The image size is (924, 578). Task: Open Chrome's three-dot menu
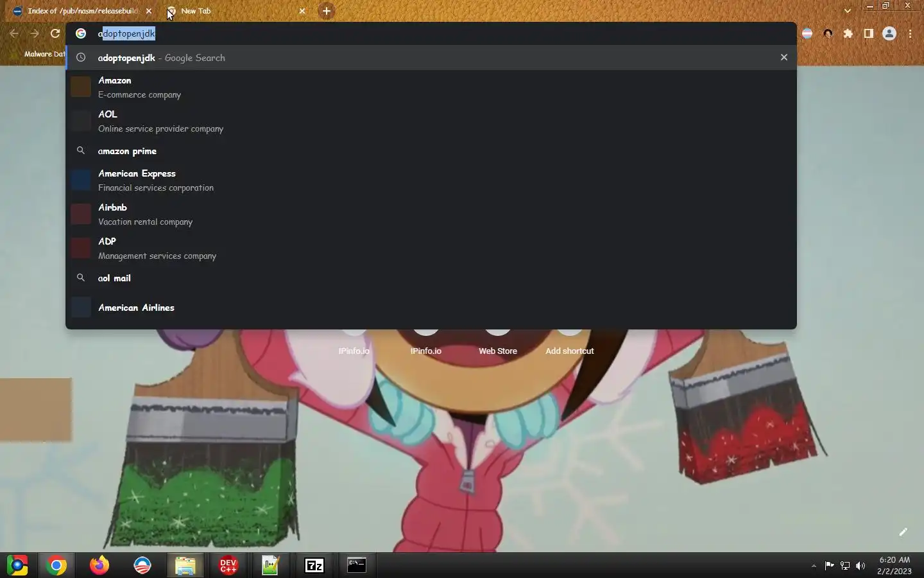click(911, 33)
